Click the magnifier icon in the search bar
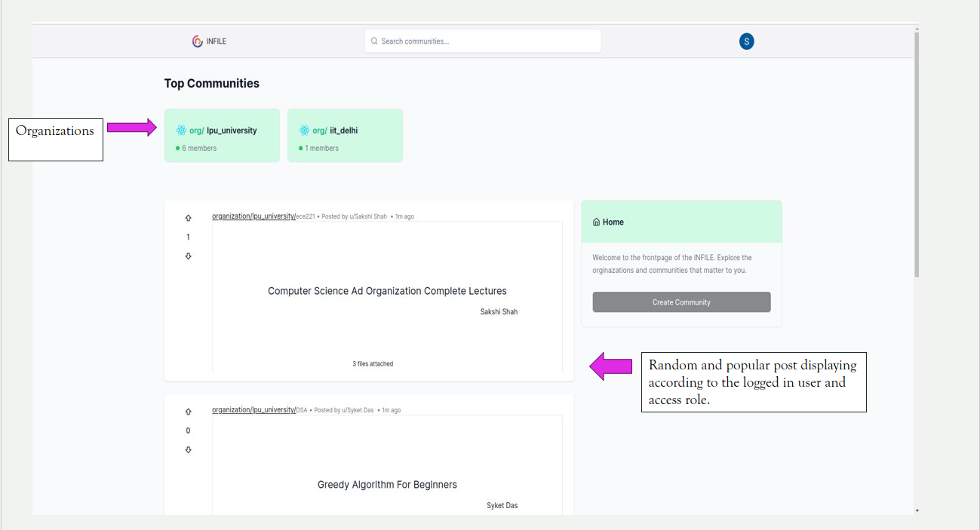980x530 pixels. pyautogui.click(x=374, y=41)
